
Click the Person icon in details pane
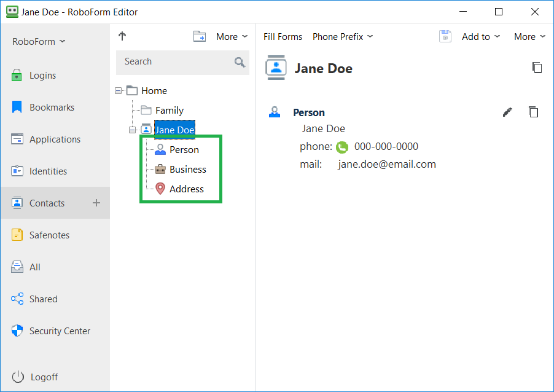coord(275,112)
